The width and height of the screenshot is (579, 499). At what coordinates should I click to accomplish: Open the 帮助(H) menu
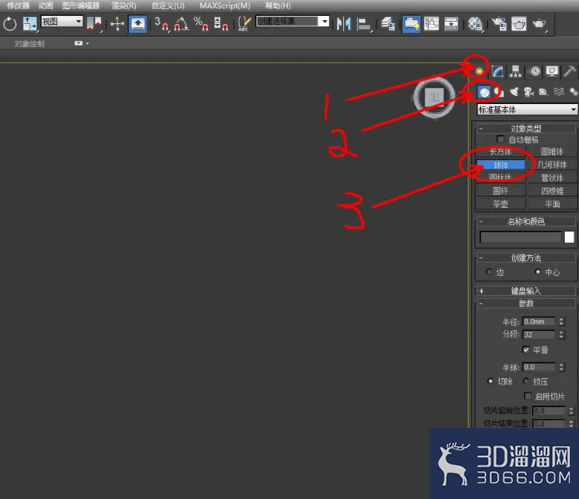278,6
